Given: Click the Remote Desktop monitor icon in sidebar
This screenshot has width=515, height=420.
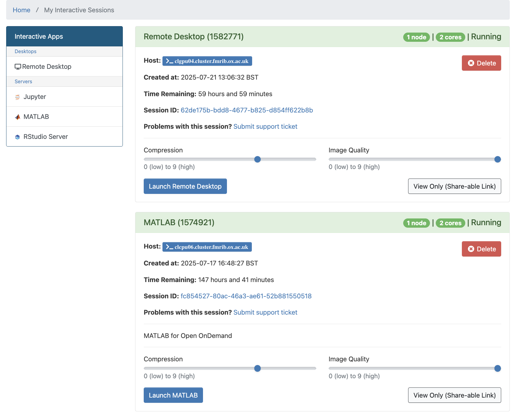Looking at the screenshot, I should click(x=18, y=67).
